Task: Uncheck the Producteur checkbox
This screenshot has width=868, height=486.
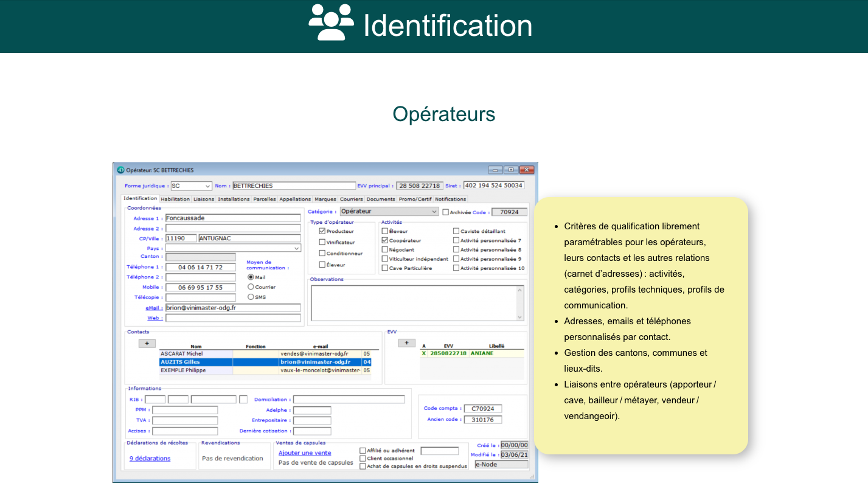Action: [322, 231]
